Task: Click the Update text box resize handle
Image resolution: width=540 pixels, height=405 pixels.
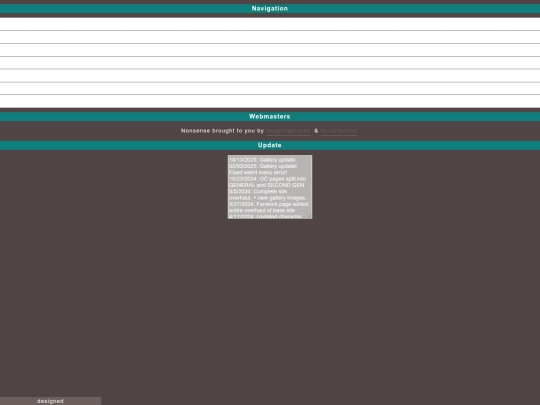Action: [310, 216]
